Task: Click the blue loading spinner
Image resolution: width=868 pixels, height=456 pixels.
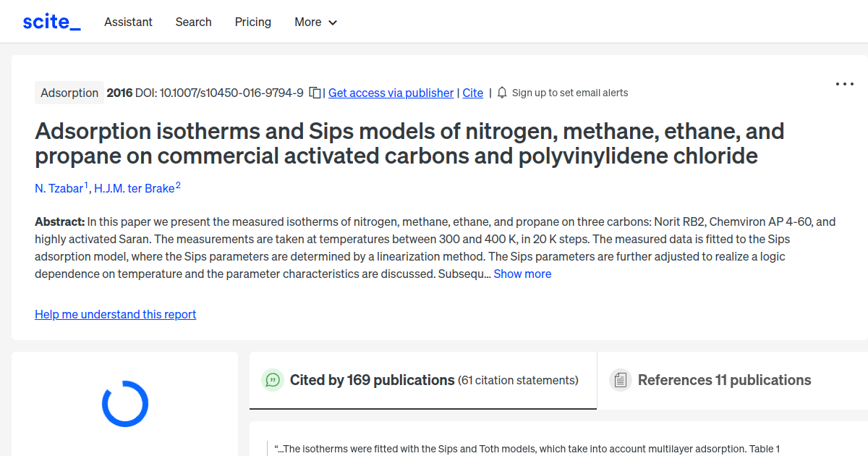Action: 124,404
